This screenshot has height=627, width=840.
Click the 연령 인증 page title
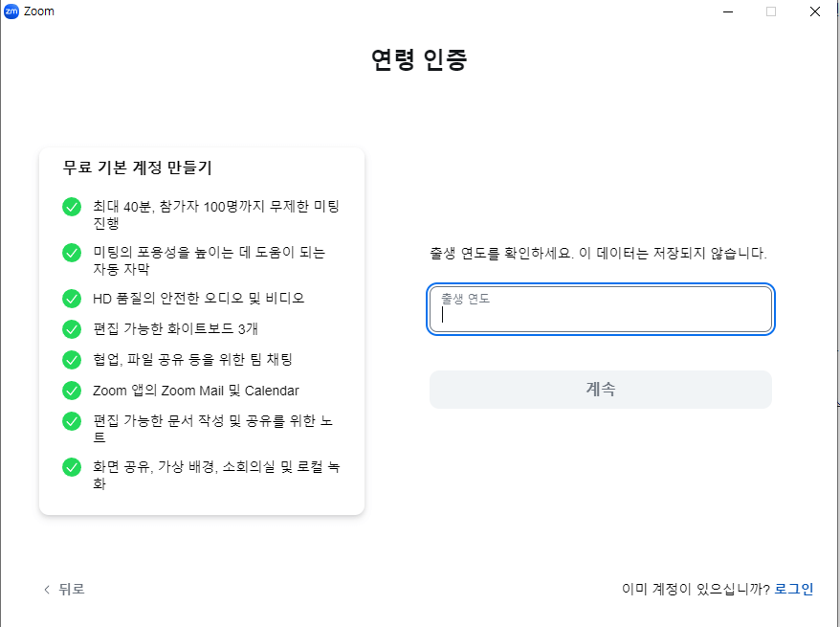[419, 58]
